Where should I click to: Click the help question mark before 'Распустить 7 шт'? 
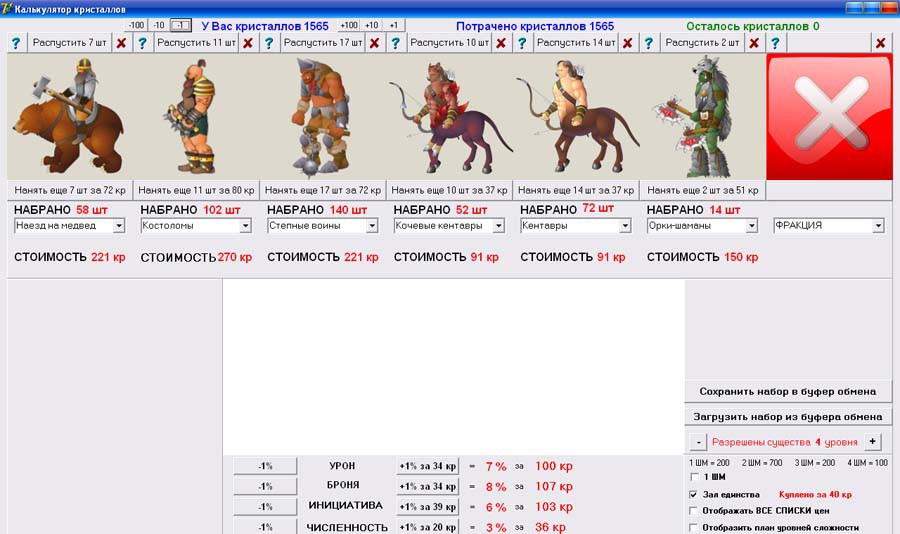click(x=15, y=43)
